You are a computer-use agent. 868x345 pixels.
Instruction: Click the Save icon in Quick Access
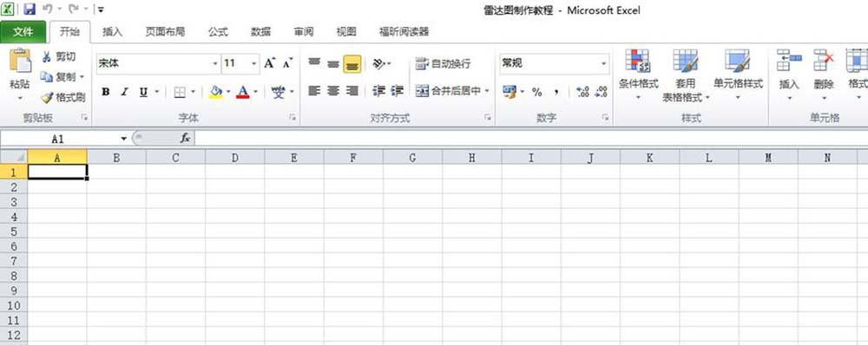coord(29,9)
